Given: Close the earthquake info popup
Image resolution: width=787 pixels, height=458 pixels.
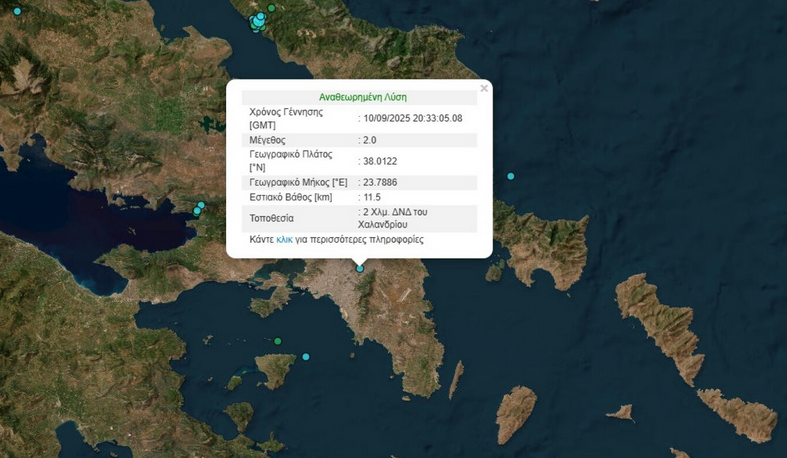Looking at the screenshot, I should click(484, 89).
